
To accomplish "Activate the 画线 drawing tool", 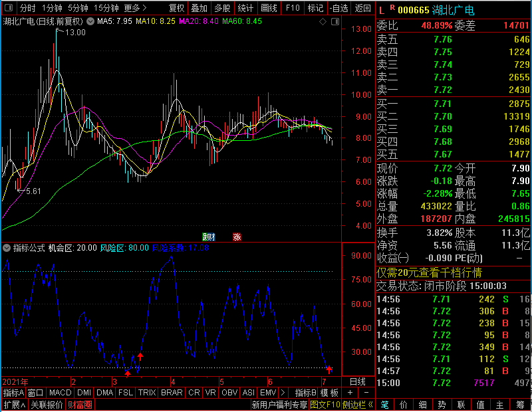I will (x=269, y=8).
